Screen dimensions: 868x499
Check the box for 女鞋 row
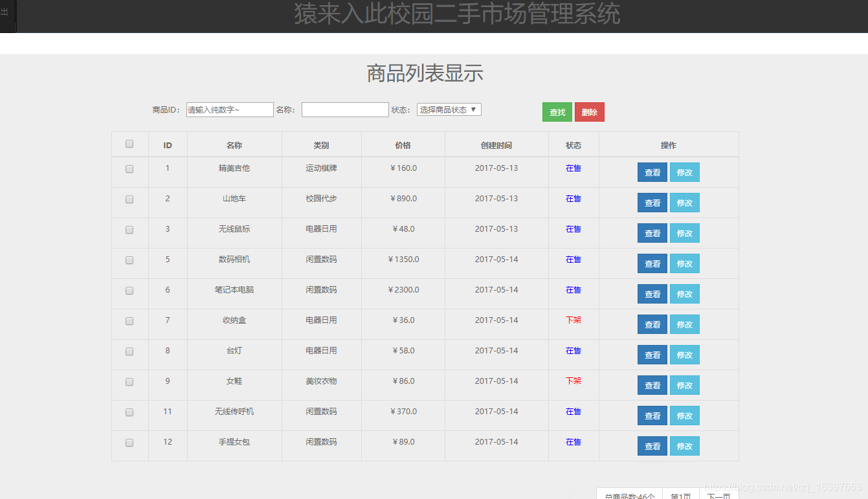[x=129, y=382]
